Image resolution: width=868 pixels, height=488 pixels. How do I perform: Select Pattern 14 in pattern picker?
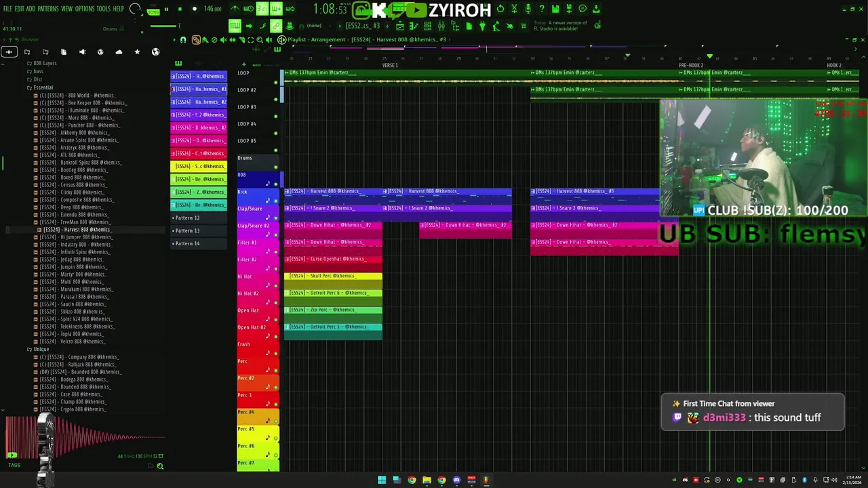point(198,243)
